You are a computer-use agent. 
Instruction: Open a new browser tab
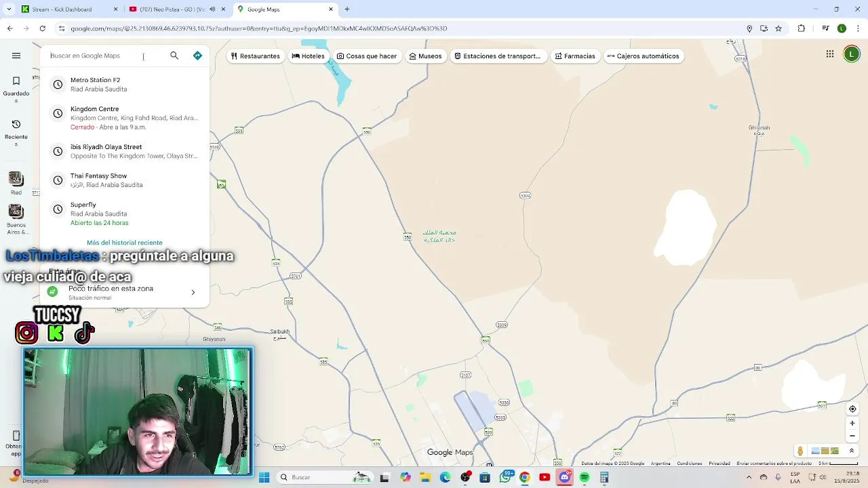[347, 9]
